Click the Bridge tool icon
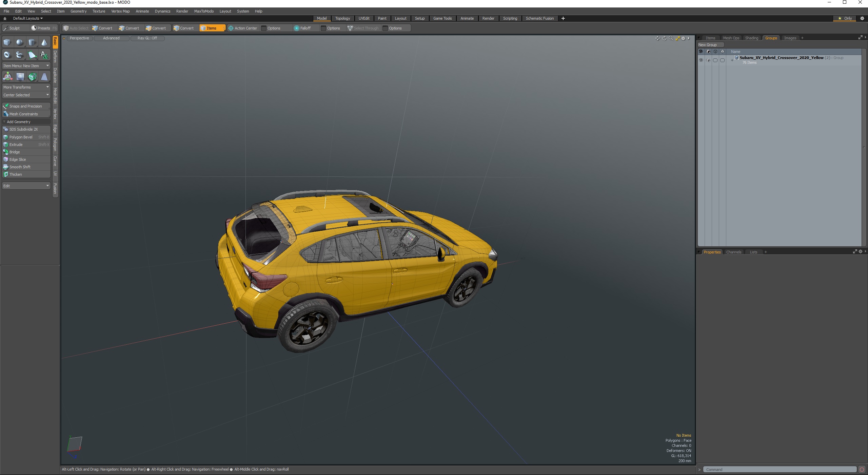Screen dimensions: 868x475 (x=6, y=152)
